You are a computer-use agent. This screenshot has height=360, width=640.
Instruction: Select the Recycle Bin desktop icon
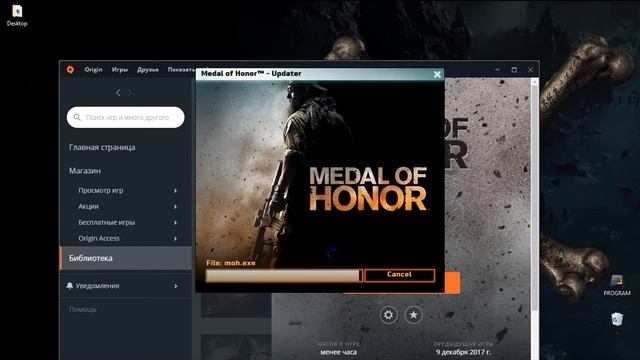(x=617, y=319)
